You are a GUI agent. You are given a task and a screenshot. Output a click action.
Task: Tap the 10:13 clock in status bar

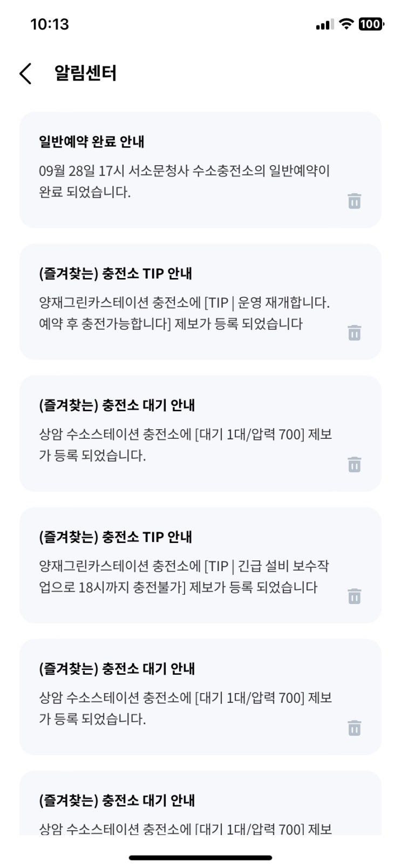click(50, 24)
